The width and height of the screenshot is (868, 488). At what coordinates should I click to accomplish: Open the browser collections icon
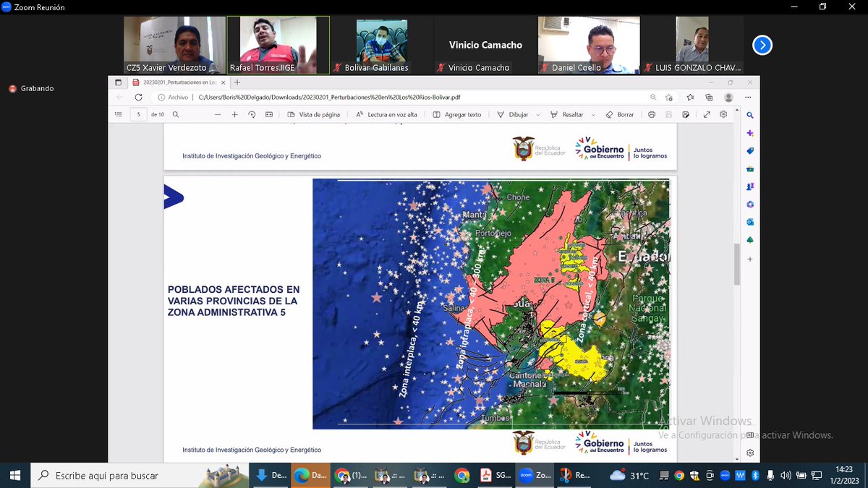708,97
